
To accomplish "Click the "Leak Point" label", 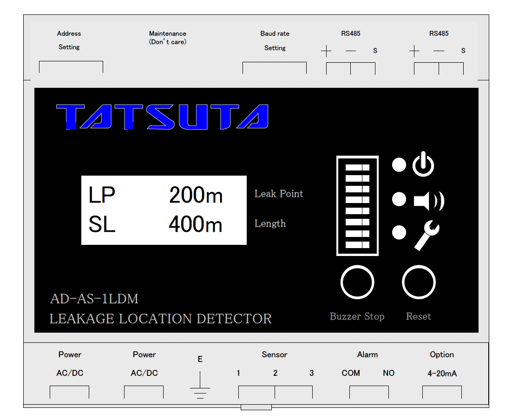I will tap(279, 194).
